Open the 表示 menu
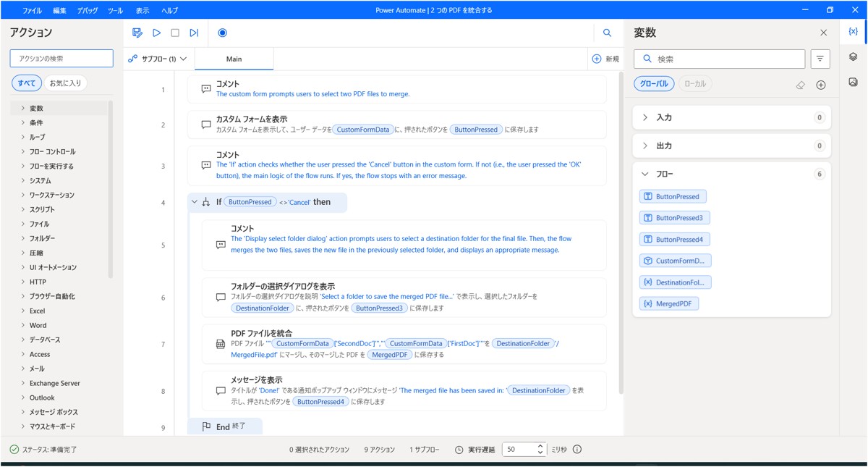 click(x=142, y=11)
